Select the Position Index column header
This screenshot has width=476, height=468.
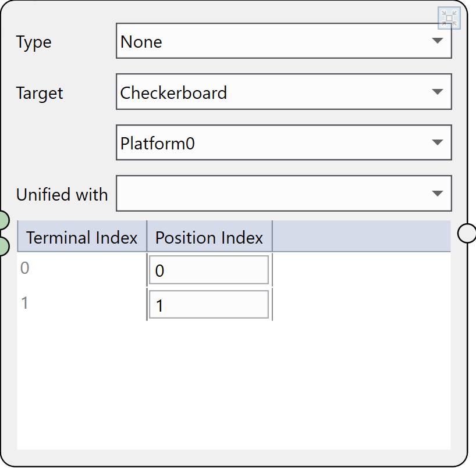click(x=209, y=237)
